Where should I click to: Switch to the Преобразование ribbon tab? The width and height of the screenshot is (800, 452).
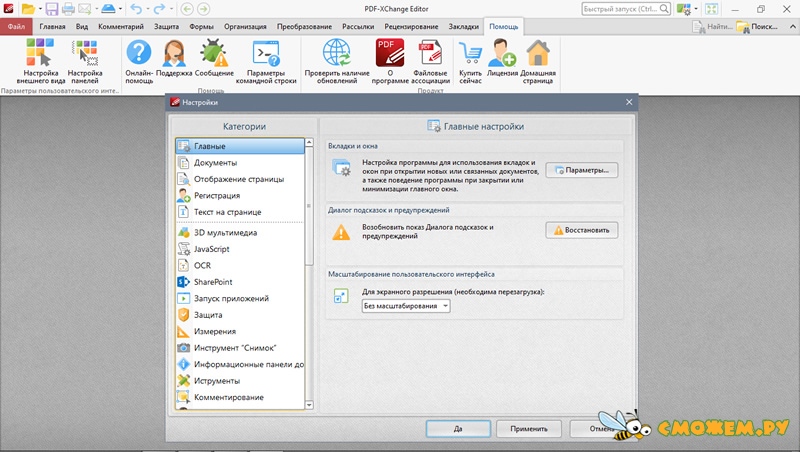[305, 27]
